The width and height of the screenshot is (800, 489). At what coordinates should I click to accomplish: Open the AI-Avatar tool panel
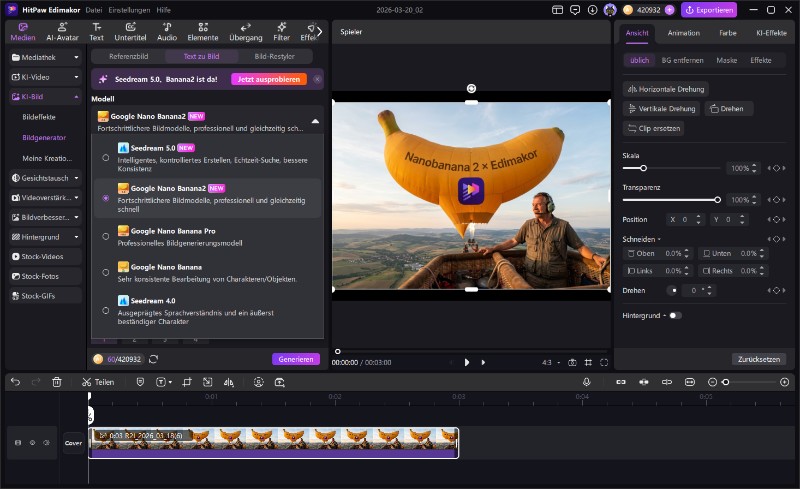(x=63, y=31)
